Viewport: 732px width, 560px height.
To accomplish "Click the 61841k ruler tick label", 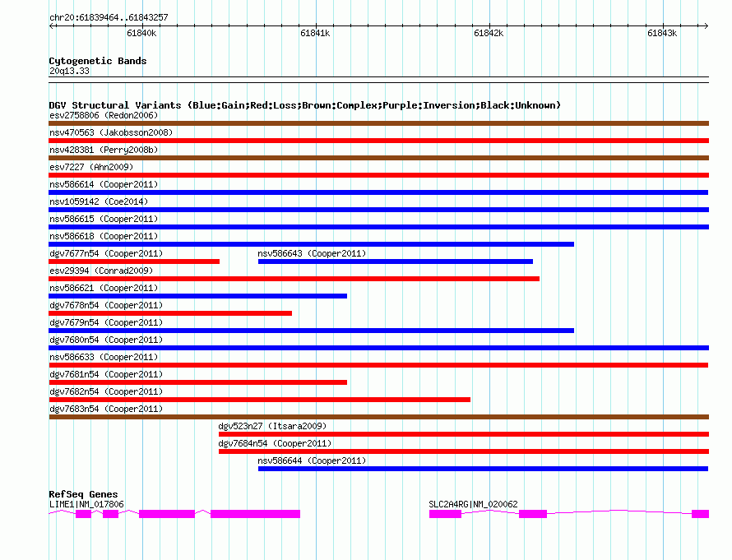I will [x=315, y=33].
